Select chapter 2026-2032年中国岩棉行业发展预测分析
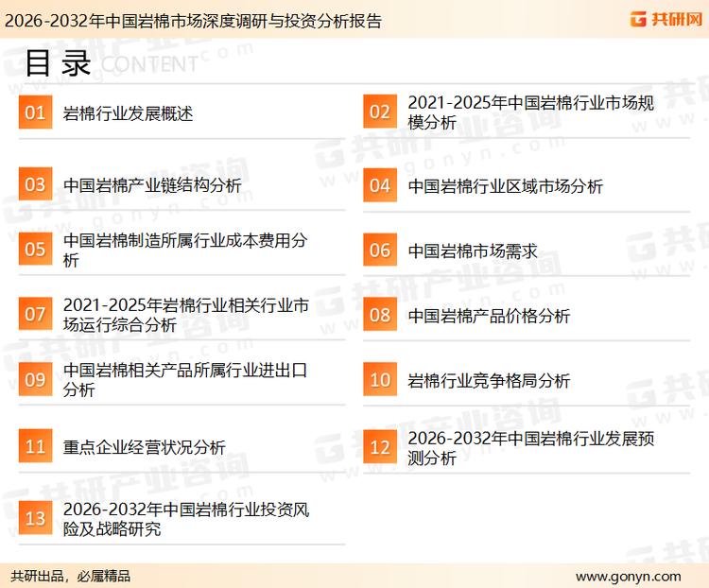The width and height of the screenshot is (709, 588). [531, 448]
